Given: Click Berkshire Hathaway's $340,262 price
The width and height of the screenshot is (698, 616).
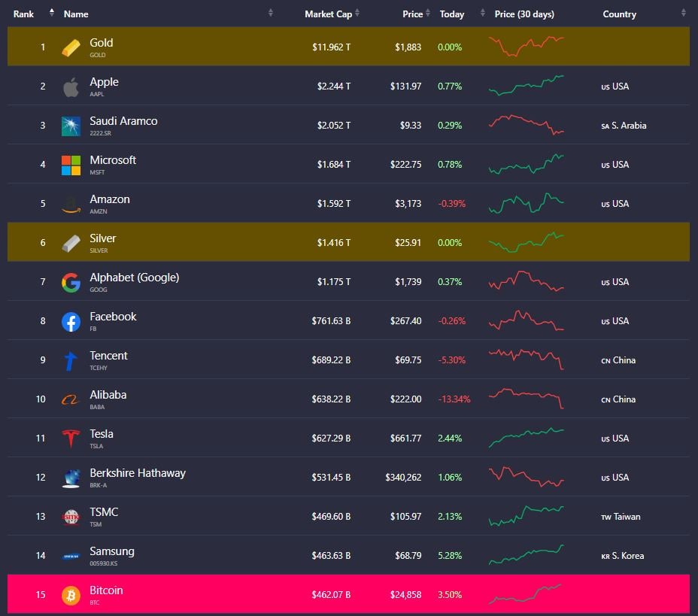Looking at the screenshot, I should [403, 478].
